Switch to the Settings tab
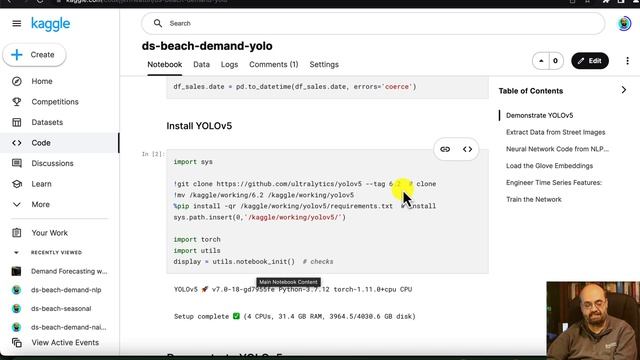The height and width of the screenshot is (360, 640). click(324, 64)
